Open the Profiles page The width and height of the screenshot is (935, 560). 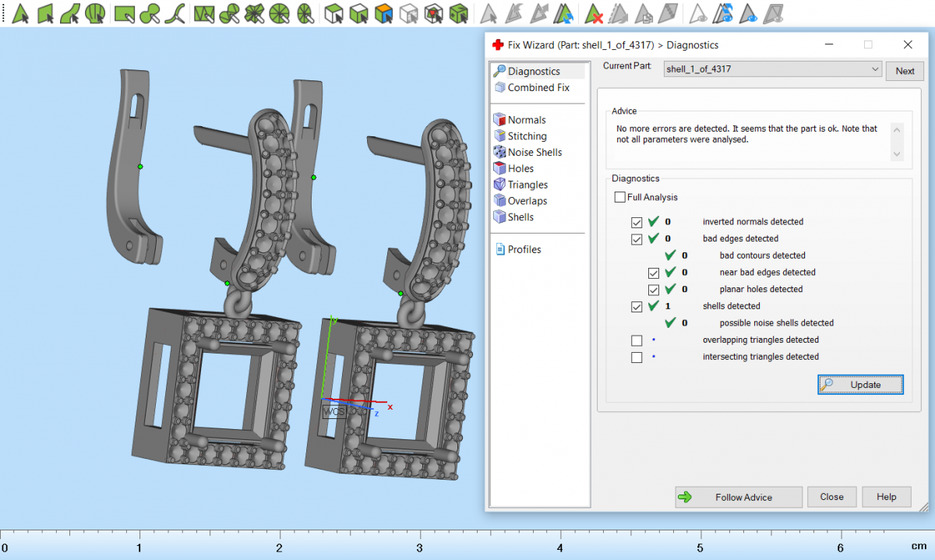coord(524,250)
